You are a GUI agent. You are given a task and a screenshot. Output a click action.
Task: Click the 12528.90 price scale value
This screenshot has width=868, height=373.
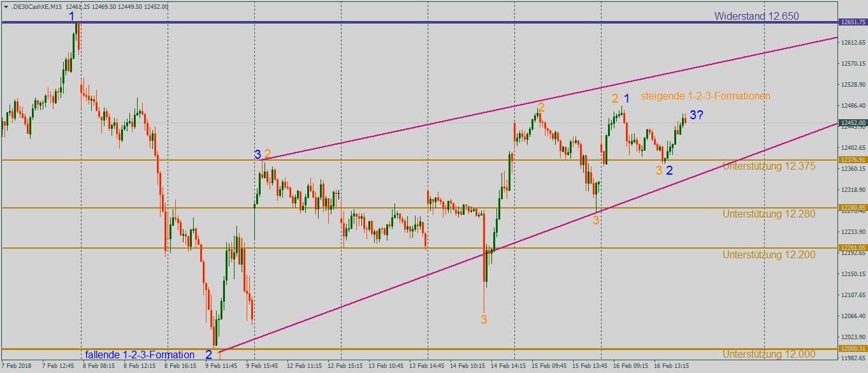[x=853, y=85]
